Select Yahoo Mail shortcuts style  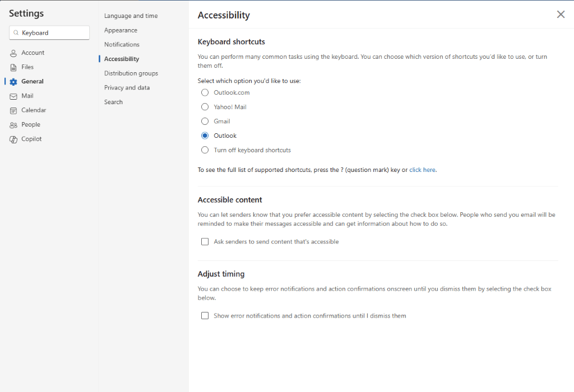(x=205, y=106)
